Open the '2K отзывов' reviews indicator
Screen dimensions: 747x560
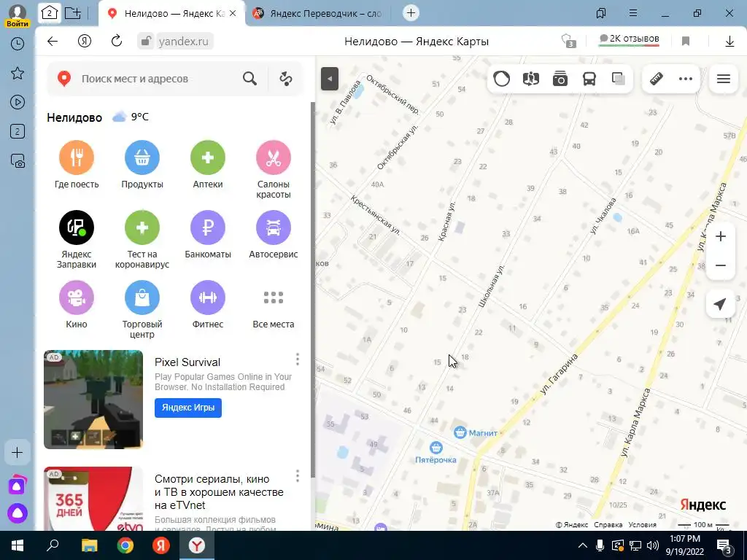(x=629, y=39)
